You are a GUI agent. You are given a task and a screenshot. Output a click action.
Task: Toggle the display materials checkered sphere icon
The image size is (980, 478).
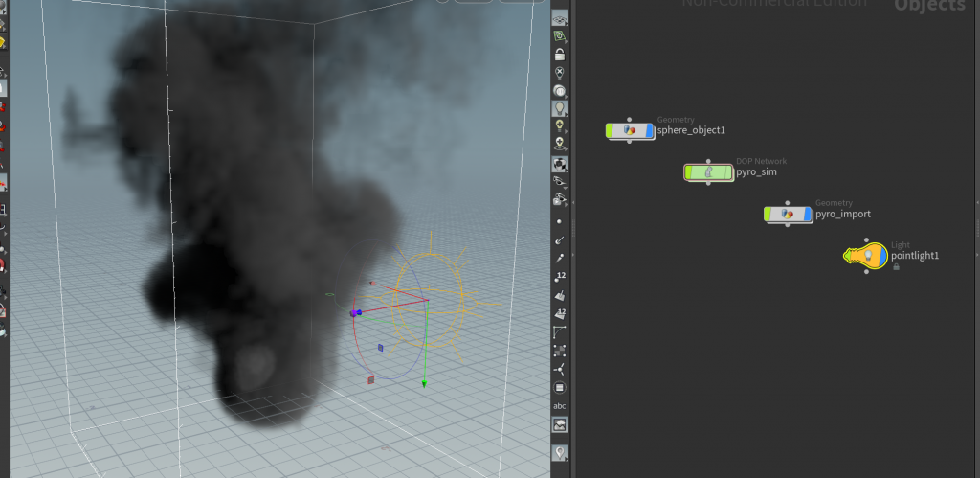(559, 164)
